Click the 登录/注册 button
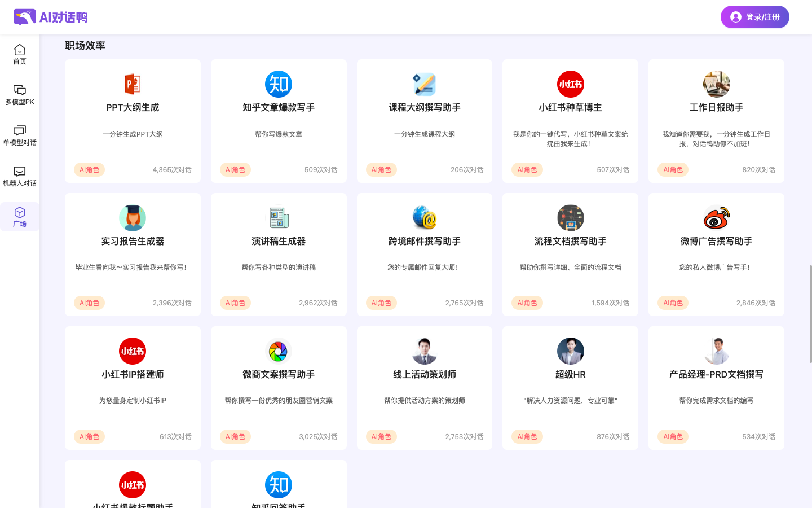 [x=754, y=17]
